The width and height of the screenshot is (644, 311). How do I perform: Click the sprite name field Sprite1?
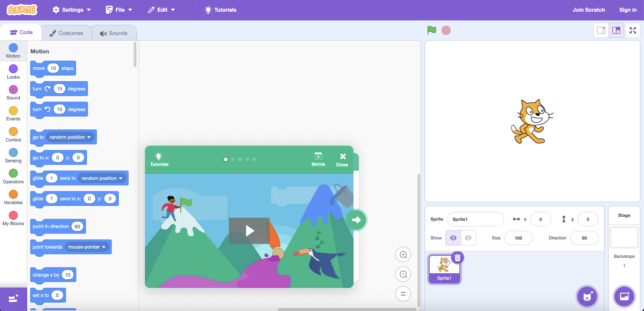(475, 219)
